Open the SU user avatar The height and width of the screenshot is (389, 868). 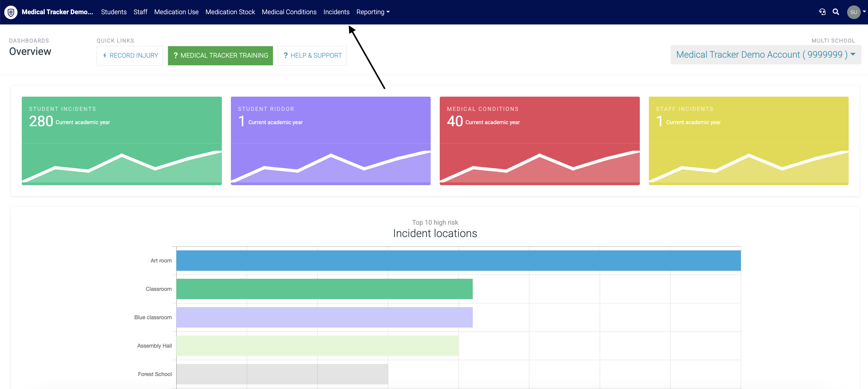[x=853, y=12]
